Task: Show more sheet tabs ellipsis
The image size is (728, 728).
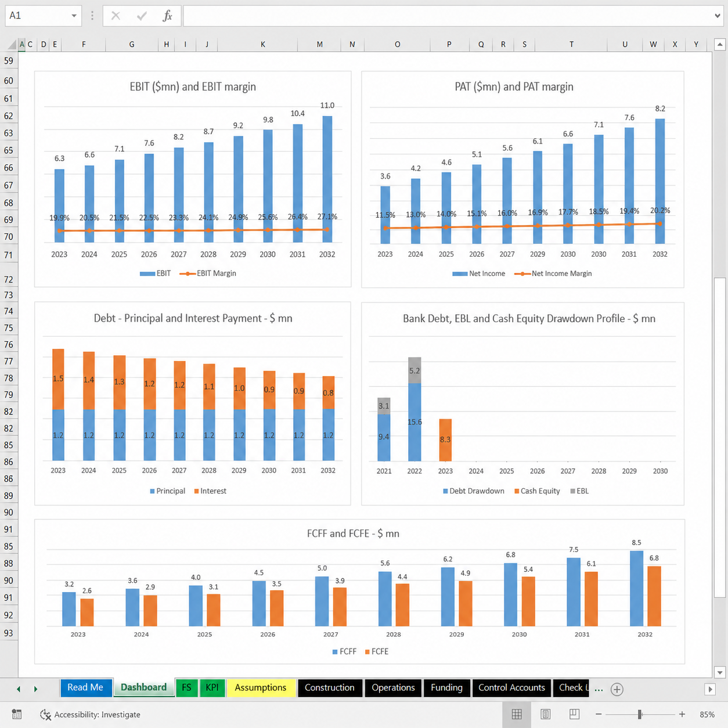Action: click(599, 689)
